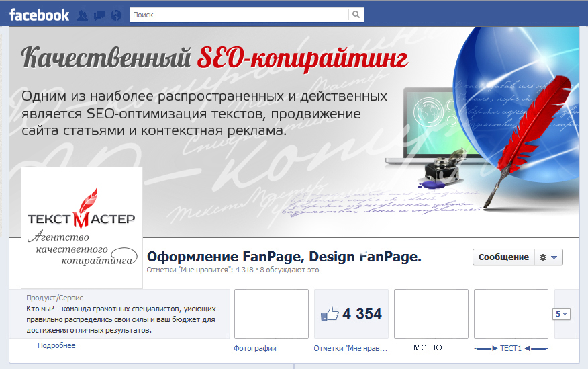Viewport: 588px width, 369px height.
Task: Open the friend requests icon
Action: (x=83, y=15)
